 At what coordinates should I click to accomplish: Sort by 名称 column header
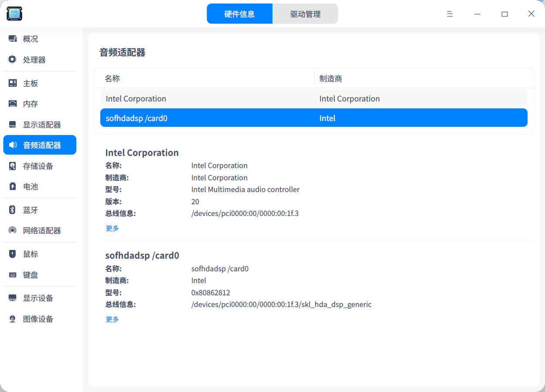112,78
